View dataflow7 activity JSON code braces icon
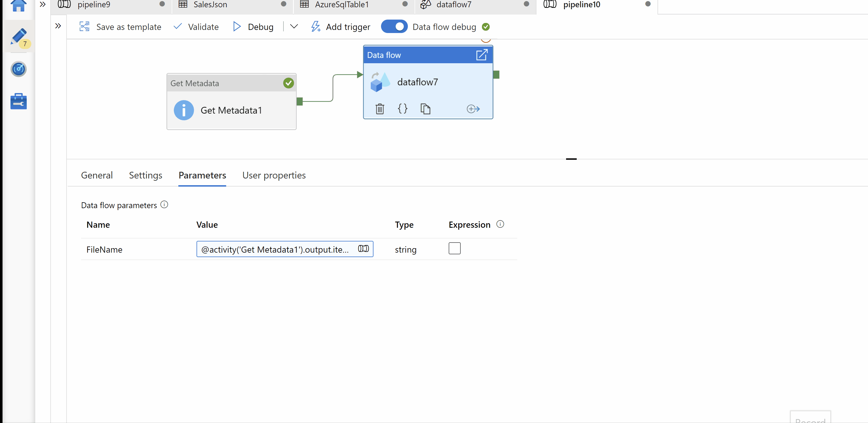This screenshot has width=868, height=423. 402,109
